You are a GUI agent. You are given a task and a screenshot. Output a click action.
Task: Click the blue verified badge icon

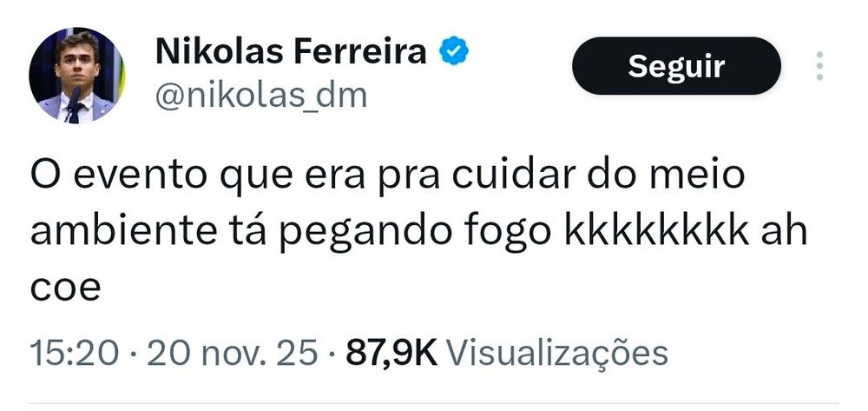coord(454,51)
